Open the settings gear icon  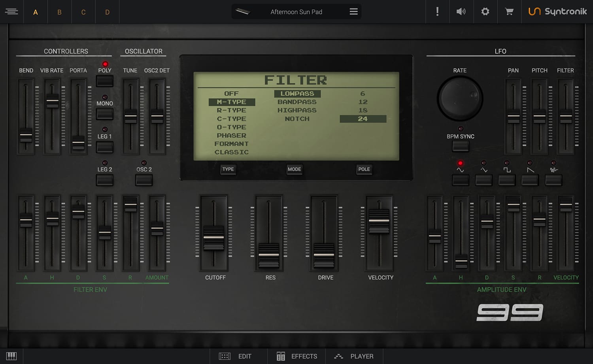[485, 12]
